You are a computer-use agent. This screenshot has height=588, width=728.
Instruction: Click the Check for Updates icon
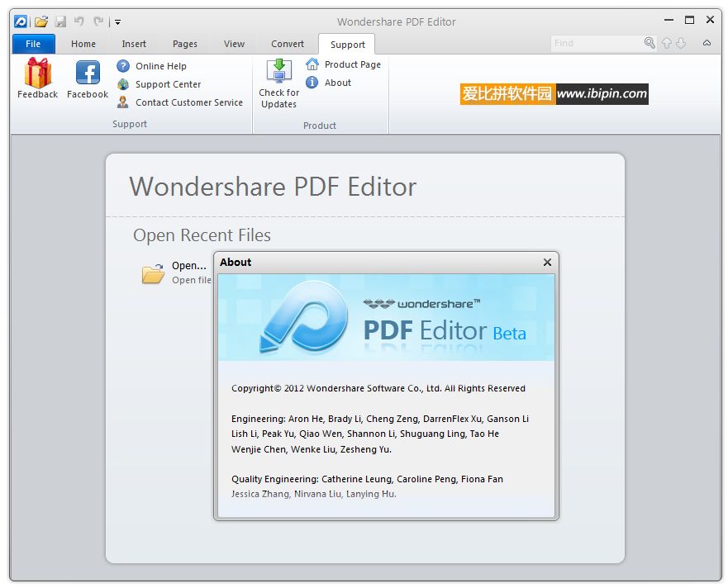(x=279, y=71)
